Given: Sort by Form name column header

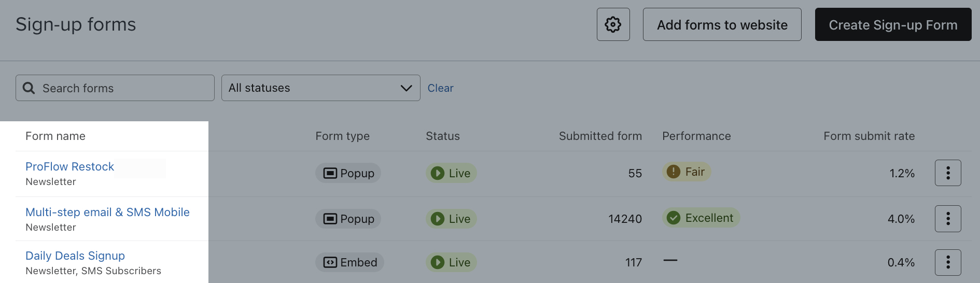Looking at the screenshot, I should 55,136.
